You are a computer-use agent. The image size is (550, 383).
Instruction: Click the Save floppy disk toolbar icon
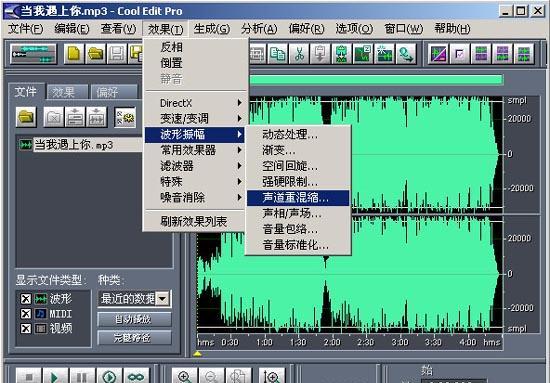pyautogui.click(x=117, y=54)
